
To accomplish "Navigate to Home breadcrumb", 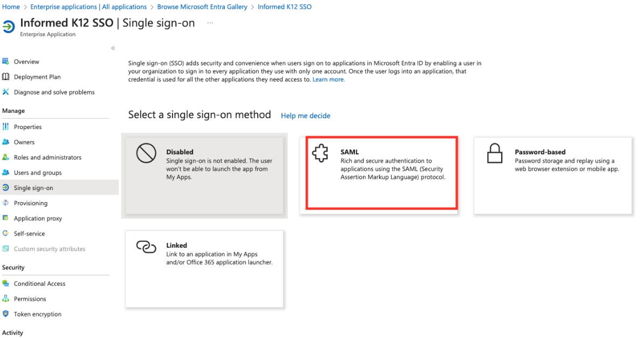I will pyautogui.click(x=11, y=7).
